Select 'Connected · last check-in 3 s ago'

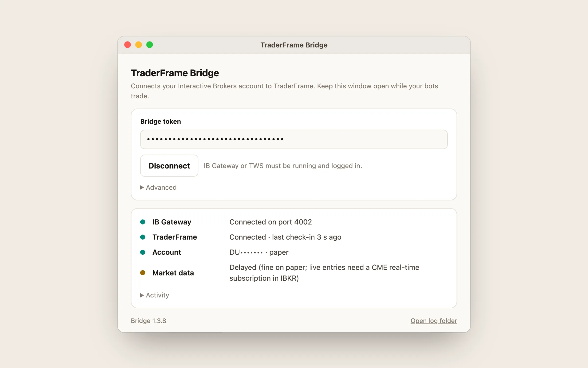[x=285, y=237]
